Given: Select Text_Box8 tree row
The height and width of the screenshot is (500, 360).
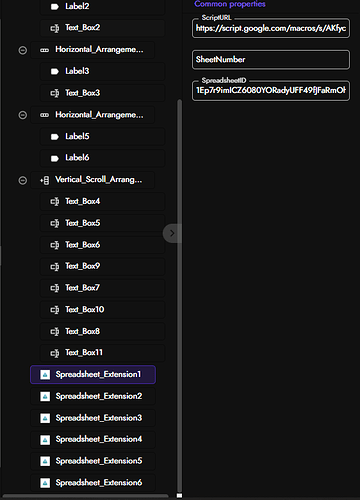Looking at the screenshot, I should 102,331.
